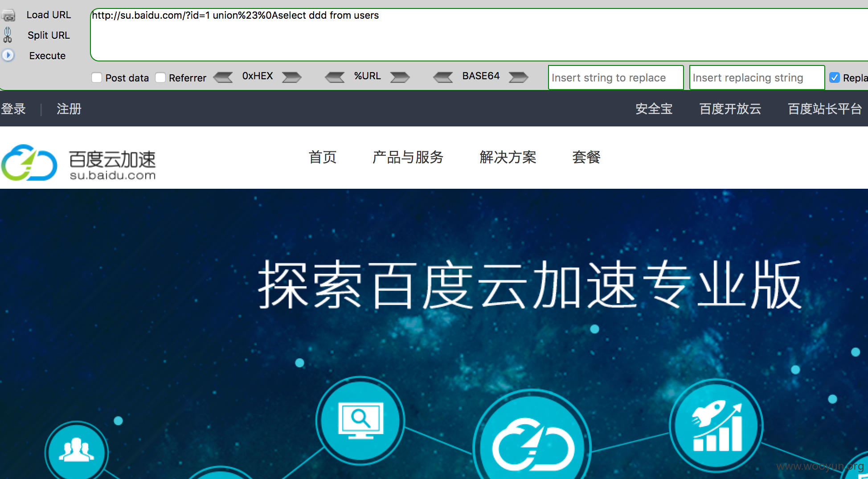Viewport: 868px width, 479px height.
Task: Click the Split URL scissors icon
Action: (8, 35)
